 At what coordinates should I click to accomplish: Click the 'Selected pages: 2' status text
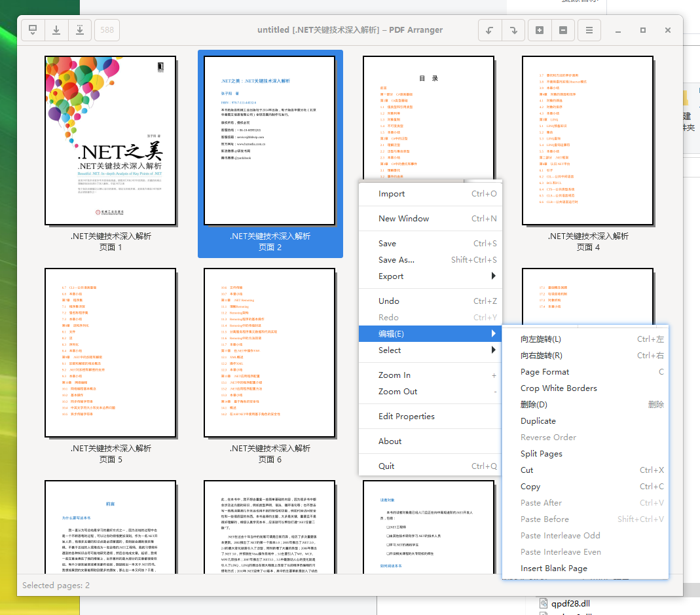[x=56, y=585]
